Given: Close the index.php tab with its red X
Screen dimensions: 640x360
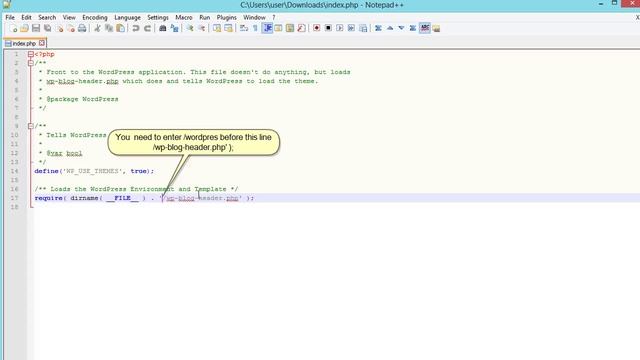Looking at the screenshot, I should (42, 43).
